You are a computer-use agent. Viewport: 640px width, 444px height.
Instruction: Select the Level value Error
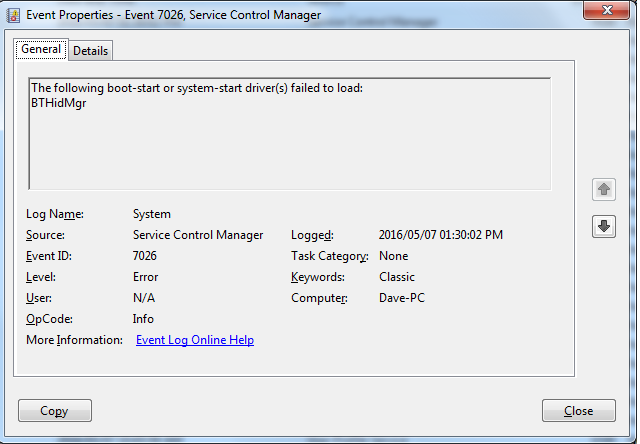click(x=146, y=277)
